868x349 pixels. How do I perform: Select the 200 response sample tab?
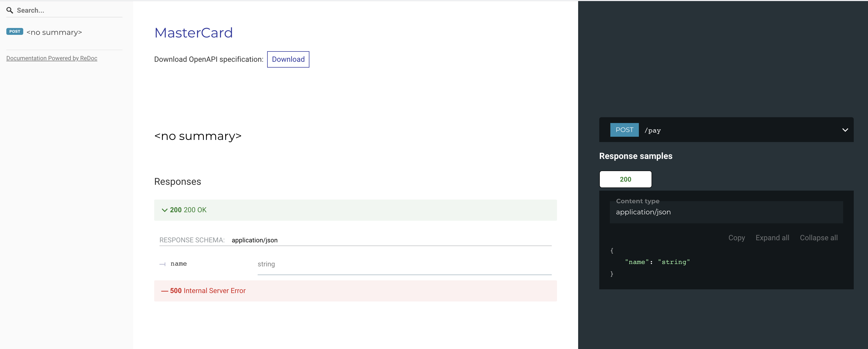[625, 179]
